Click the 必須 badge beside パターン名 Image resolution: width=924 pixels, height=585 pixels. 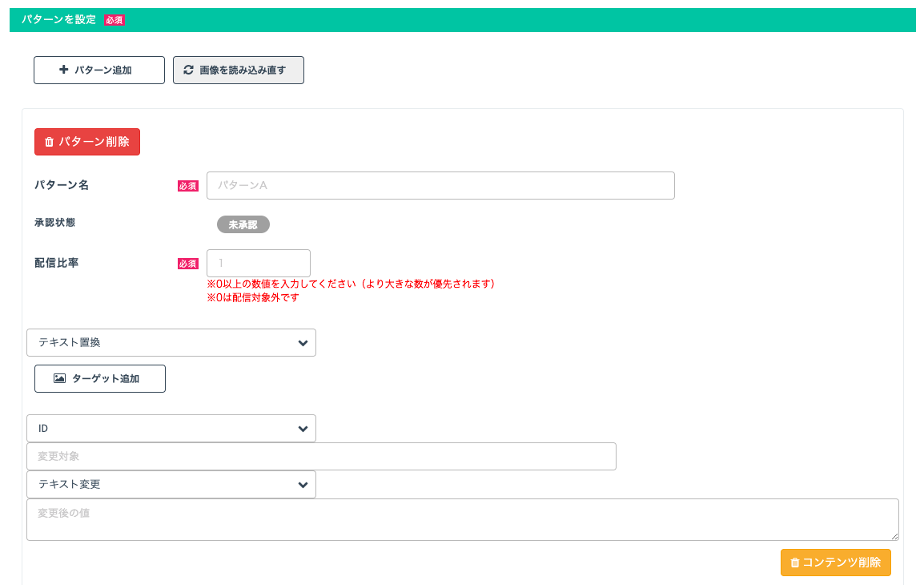click(x=187, y=186)
